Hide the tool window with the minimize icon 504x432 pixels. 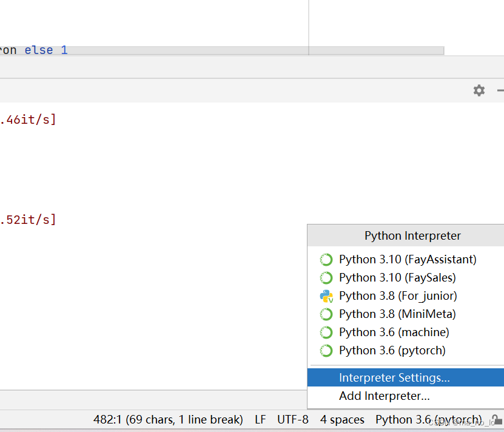pos(500,90)
